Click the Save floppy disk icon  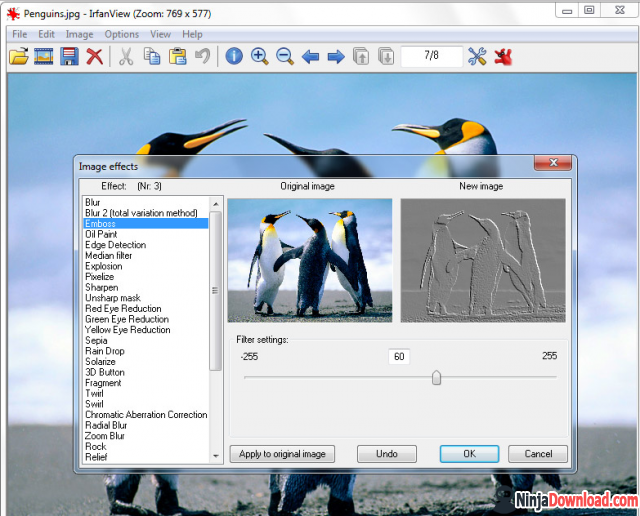pyautogui.click(x=69, y=56)
